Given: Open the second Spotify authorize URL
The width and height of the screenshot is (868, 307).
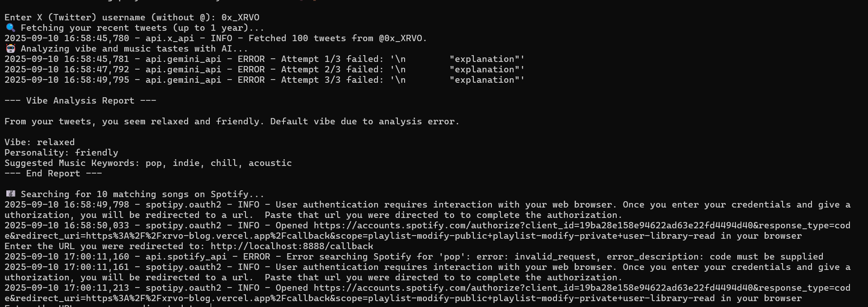Looking at the screenshot, I should pos(497,288).
